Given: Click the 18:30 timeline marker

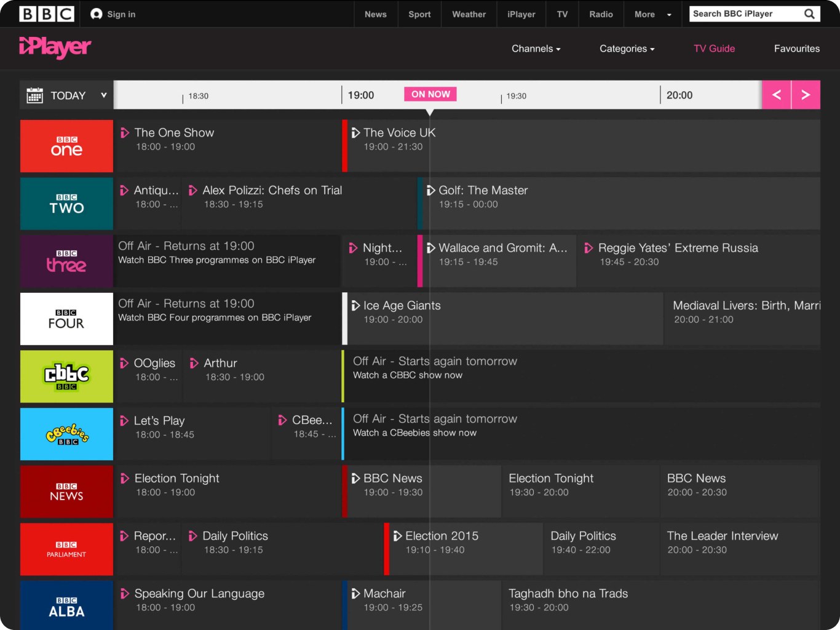Looking at the screenshot, I should click(x=199, y=96).
